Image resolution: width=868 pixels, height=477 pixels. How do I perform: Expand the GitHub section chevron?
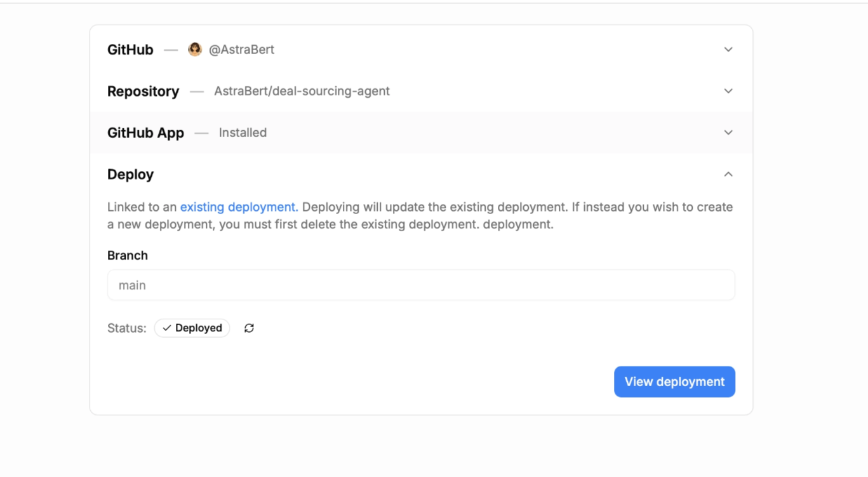[x=728, y=50]
